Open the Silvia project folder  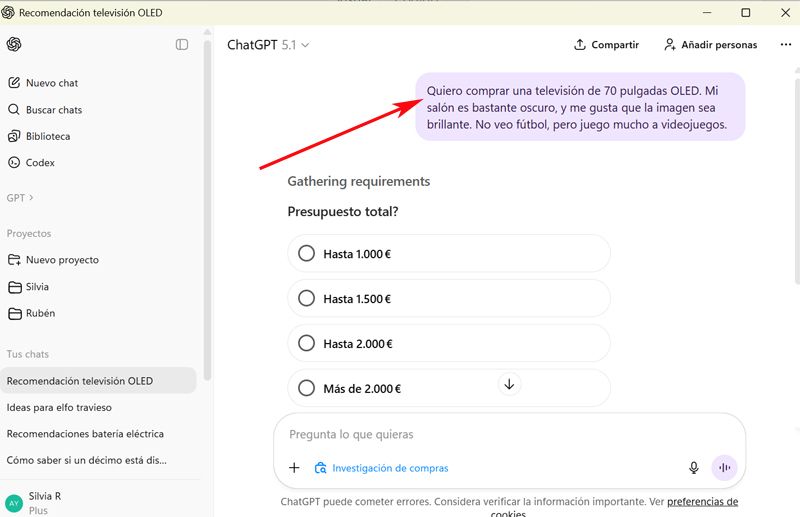29,287
